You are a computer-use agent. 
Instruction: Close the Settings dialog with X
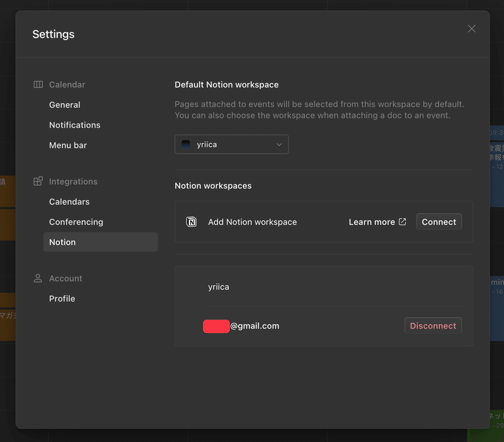471,28
